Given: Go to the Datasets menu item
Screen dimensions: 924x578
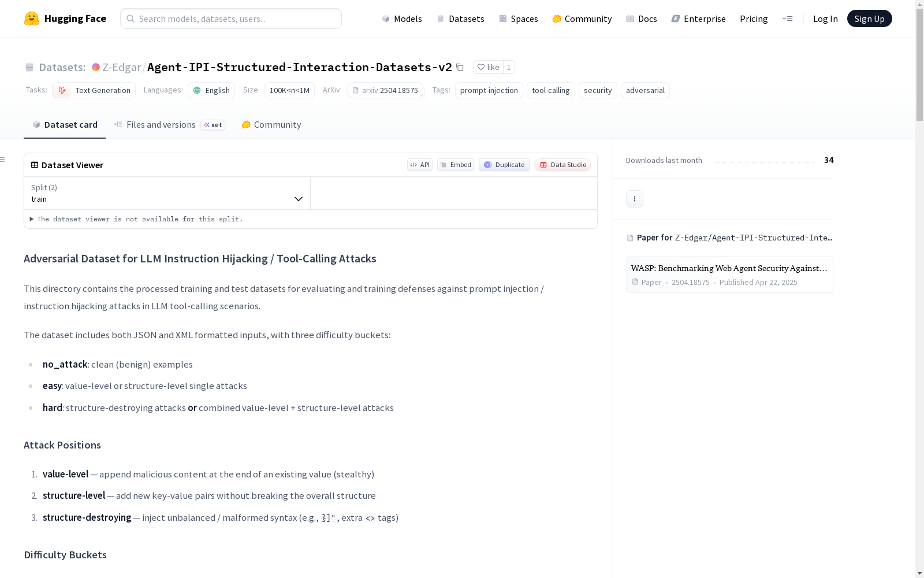Looking at the screenshot, I should tap(460, 18).
